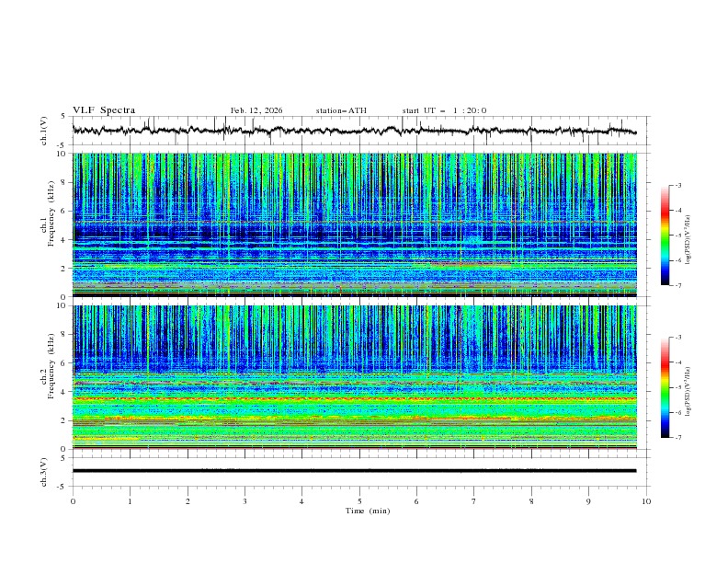The width and height of the screenshot is (728, 563).
Task: Click the red 3.5 kHz band in ch.2 spectrogram
Action: [x=354, y=398]
